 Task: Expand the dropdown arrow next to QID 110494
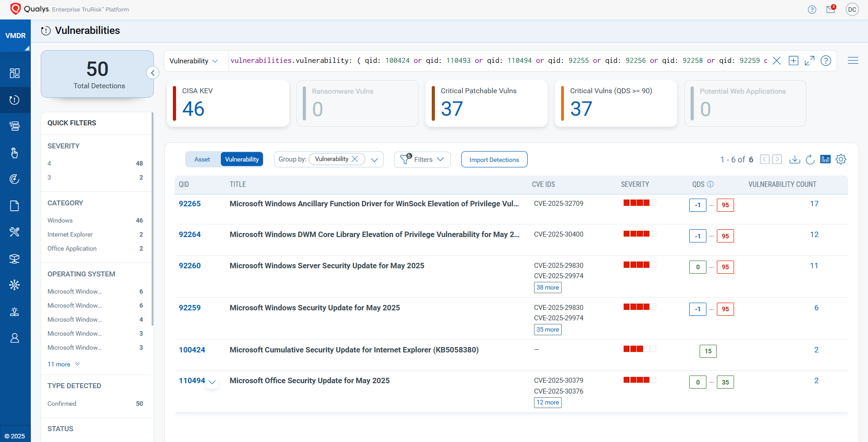[212, 382]
